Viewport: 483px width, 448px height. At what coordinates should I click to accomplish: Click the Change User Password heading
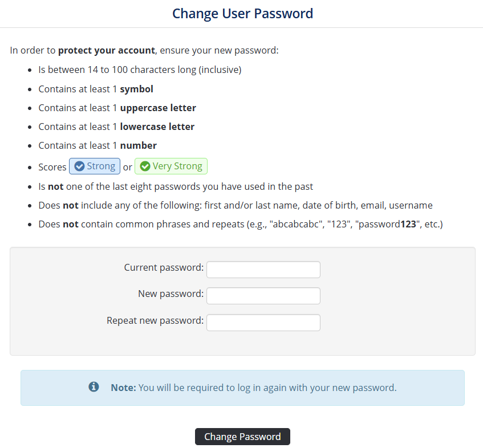click(x=242, y=13)
